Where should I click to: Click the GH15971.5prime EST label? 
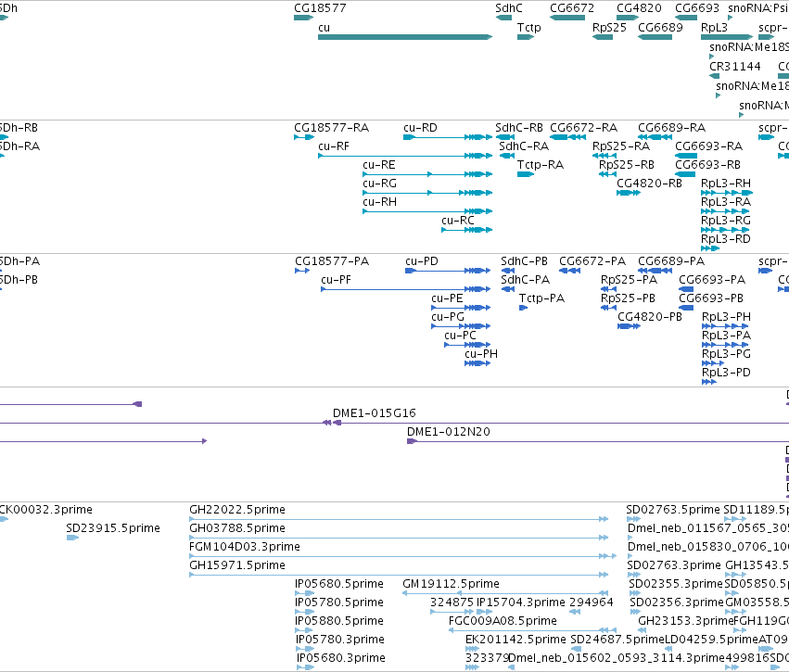(237, 565)
